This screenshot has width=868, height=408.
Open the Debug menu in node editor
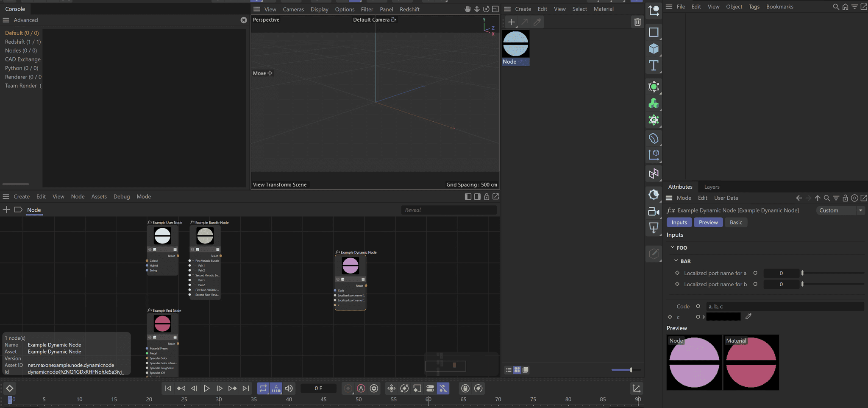point(122,197)
